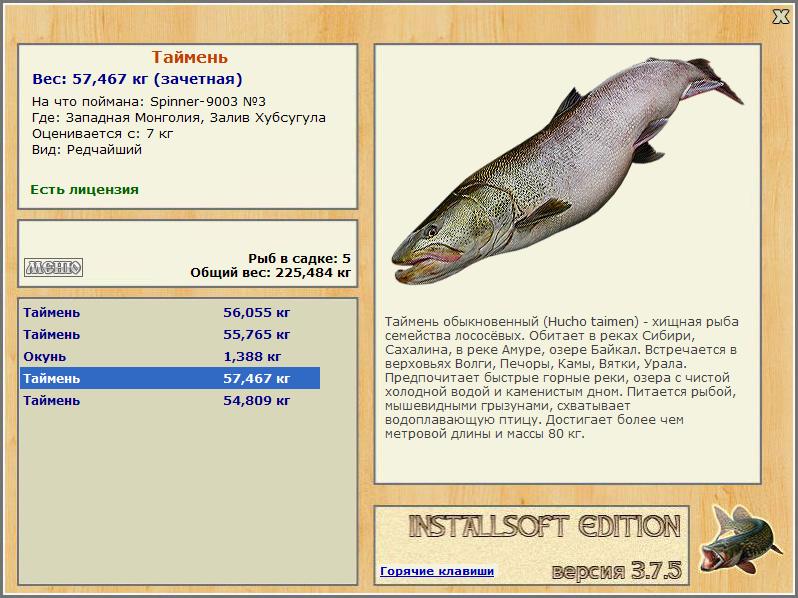The image size is (798, 598).
Task: Click the Вид: Редчайший line
Action: tap(87, 150)
